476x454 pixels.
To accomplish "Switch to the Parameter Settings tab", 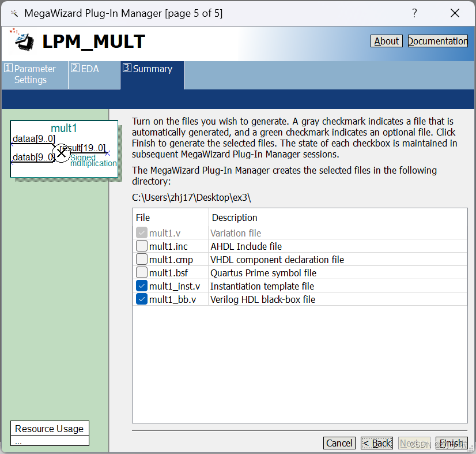I will point(35,75).
